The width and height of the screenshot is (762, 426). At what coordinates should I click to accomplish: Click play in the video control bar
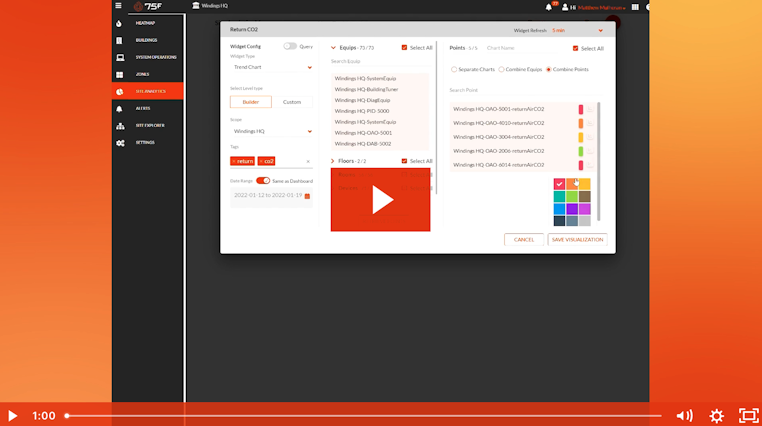[x=13, y=416]
